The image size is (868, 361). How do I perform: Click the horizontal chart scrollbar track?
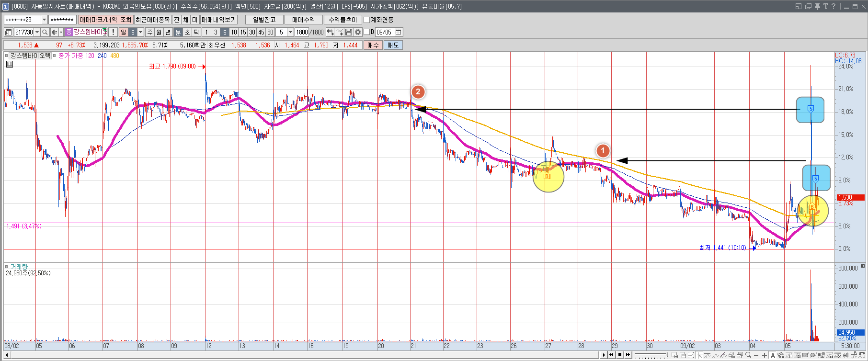[305, 355]
